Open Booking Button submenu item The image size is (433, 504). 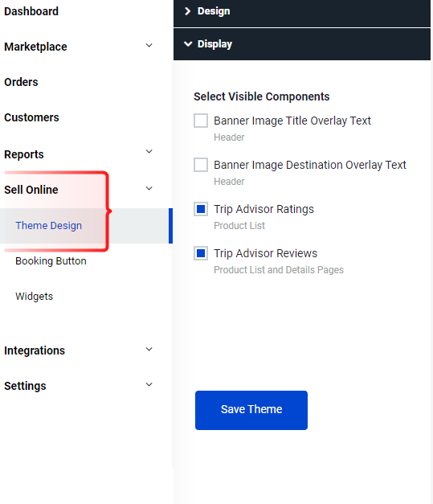click(51, 261)
